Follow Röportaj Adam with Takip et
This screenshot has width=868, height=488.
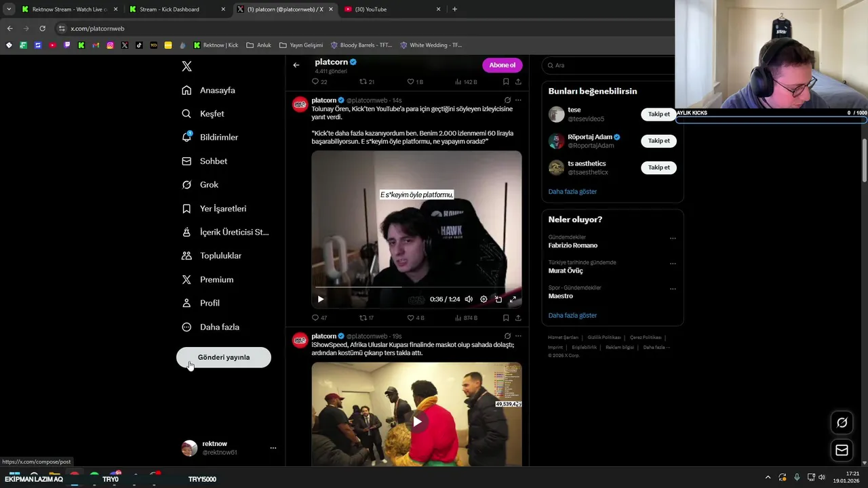(658, 141)
